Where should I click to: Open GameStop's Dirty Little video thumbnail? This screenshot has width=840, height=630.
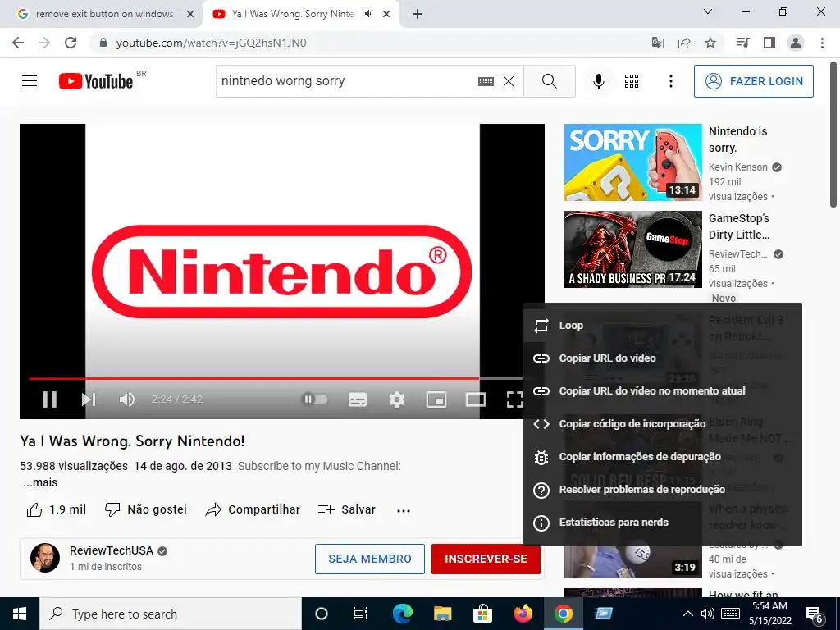tap(633, 249)
